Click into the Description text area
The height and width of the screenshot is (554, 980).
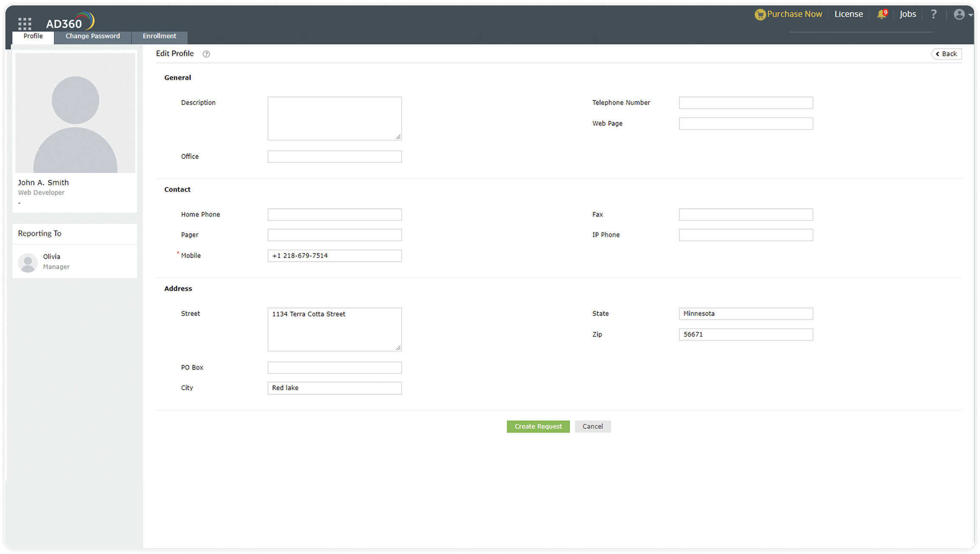(x=334, y=119)
